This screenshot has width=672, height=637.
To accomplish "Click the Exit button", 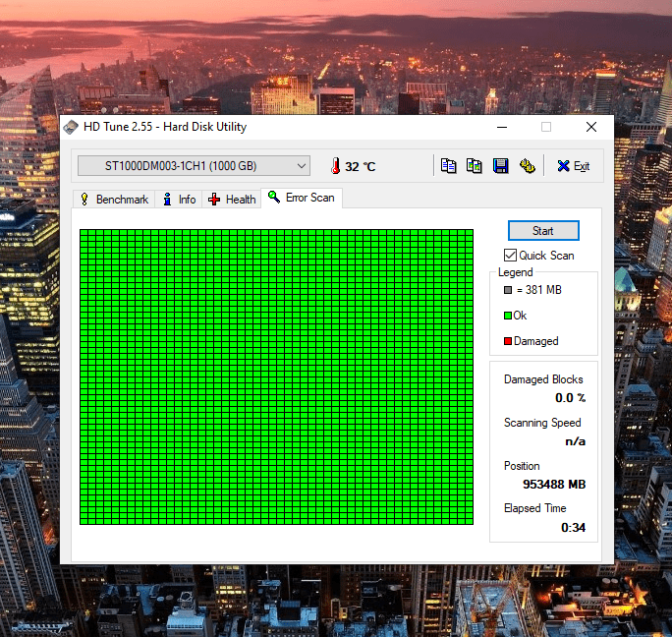I will 574,166.
